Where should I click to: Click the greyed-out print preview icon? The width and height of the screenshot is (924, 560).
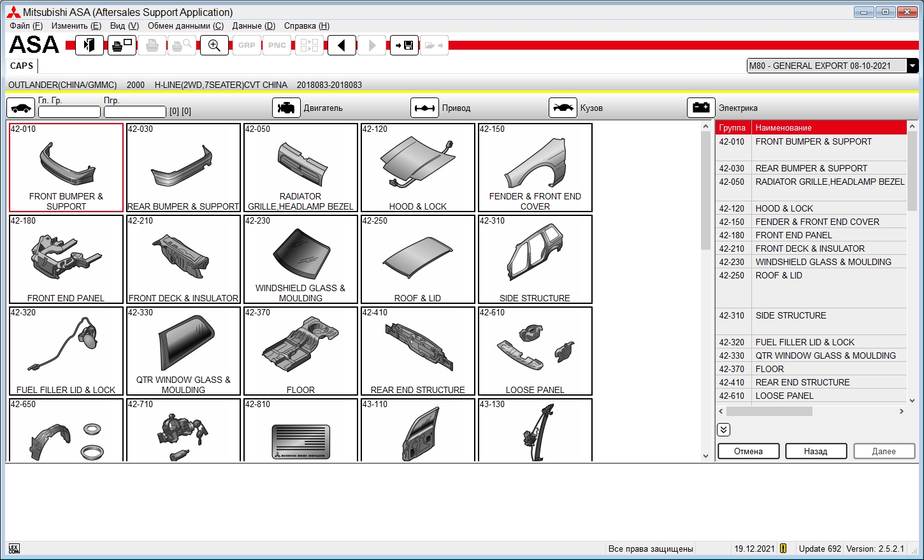pyautogui.click(x=182, y=45)
